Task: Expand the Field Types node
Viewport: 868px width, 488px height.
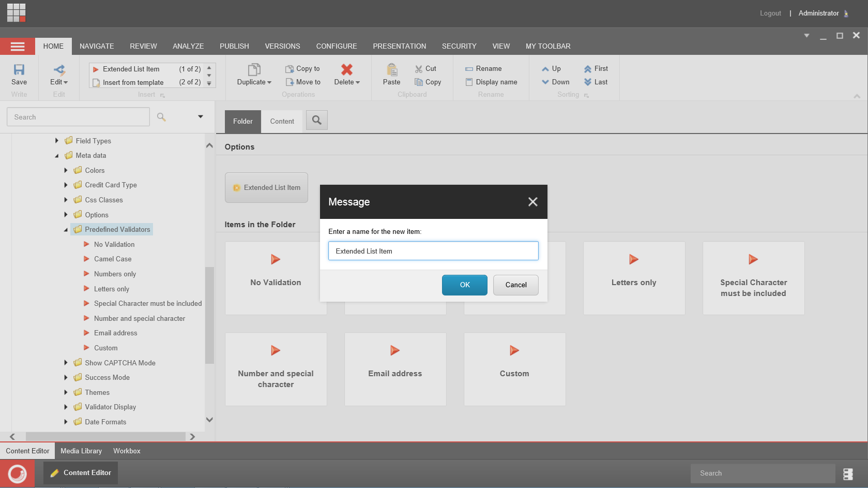Action: point(57,141)
